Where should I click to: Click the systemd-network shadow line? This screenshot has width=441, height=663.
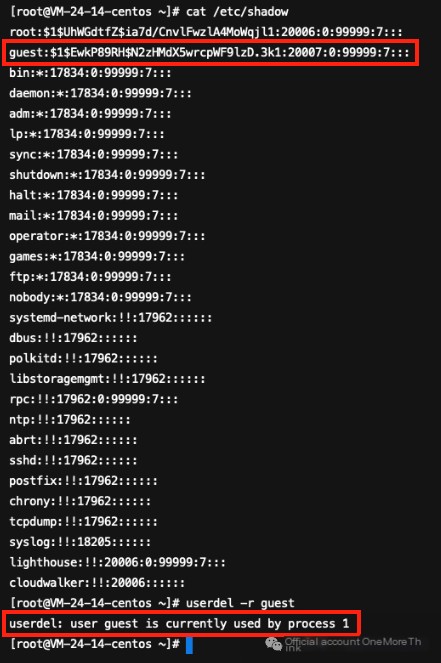tap(111, 318)
